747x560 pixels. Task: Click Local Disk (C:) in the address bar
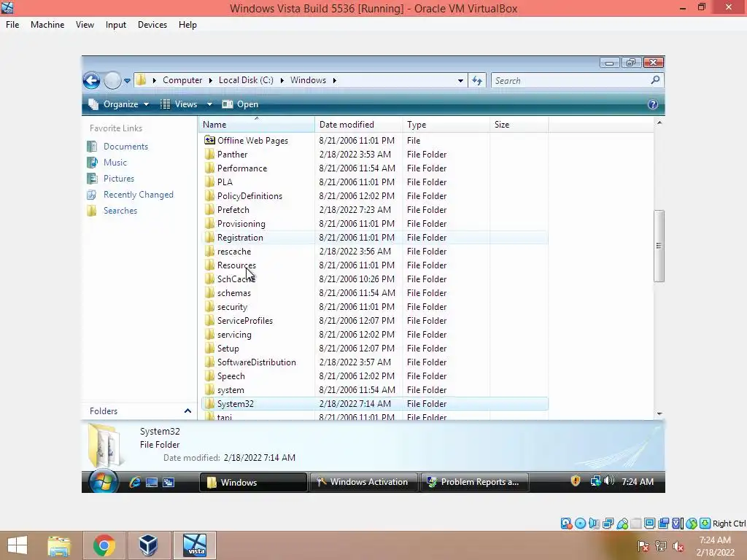point(246,80)
